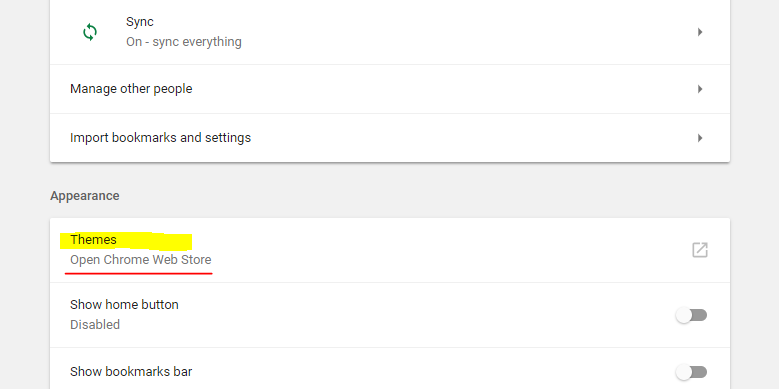
Task: Click the red underline below Open Chrome Web Store
Action: (139, 273)
